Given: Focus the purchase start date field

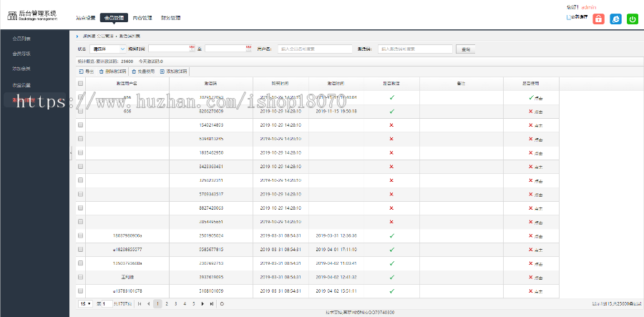Looking at the screenshot, I should coord(172,49).
